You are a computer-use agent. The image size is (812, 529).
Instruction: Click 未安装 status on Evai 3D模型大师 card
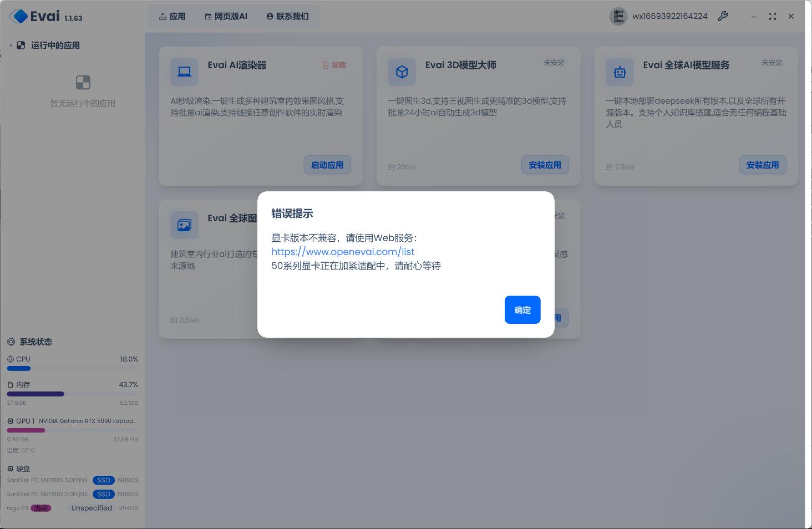554,63
